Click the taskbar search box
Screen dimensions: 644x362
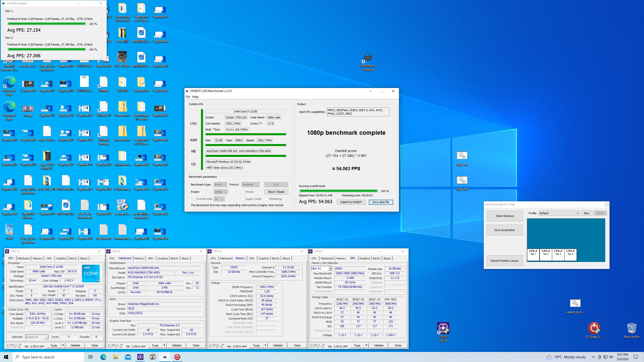click(x=48, y=357)
